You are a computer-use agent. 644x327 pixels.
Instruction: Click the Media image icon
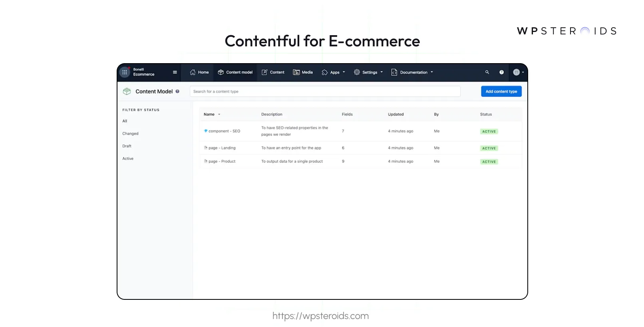coord(296,72)
